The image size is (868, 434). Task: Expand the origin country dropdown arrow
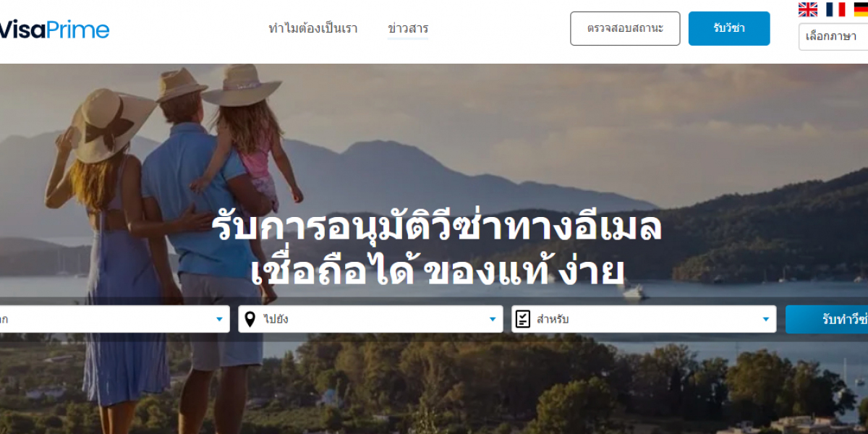point(219,319)
